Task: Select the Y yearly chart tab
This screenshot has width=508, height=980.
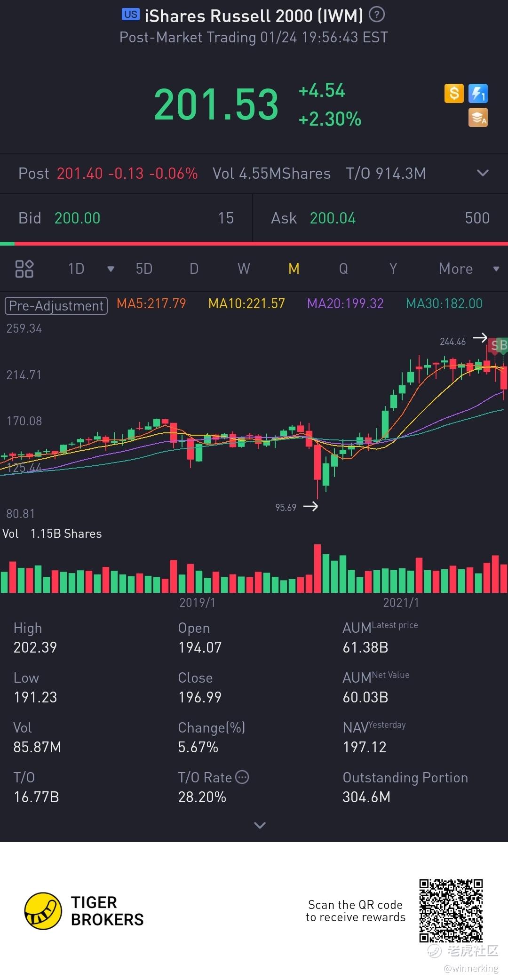Action: pyautogui.click(x=393, y=269)
